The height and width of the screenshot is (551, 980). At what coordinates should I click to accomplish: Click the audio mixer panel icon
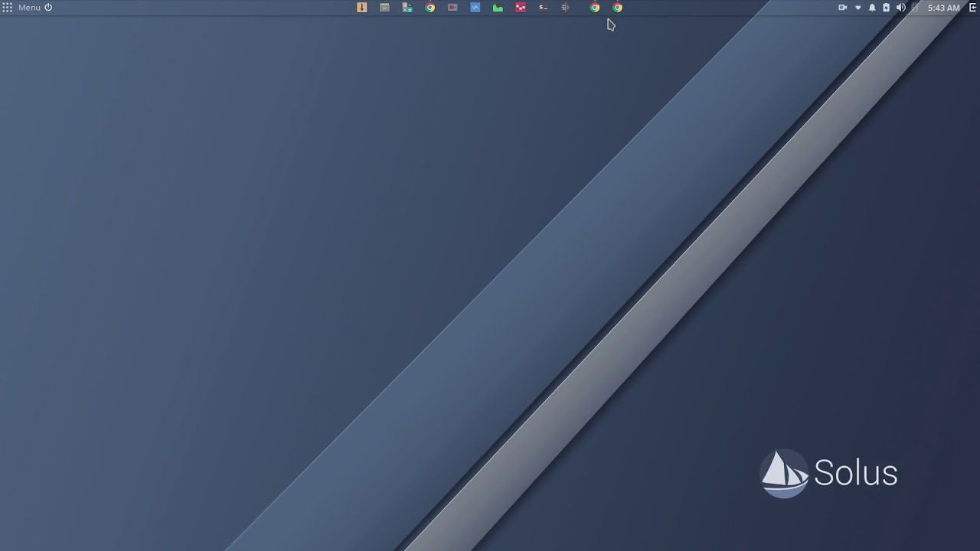point(566,7)
